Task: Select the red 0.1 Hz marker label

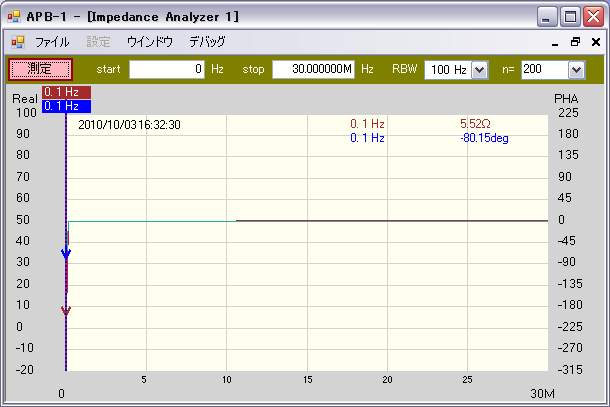Action: (x=67, y=92)
